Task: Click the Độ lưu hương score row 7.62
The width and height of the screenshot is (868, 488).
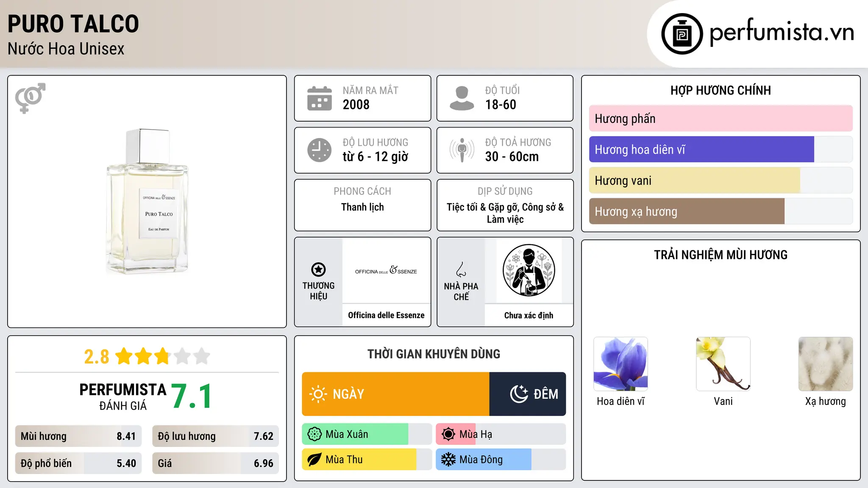Action: [x=216, y=436]
